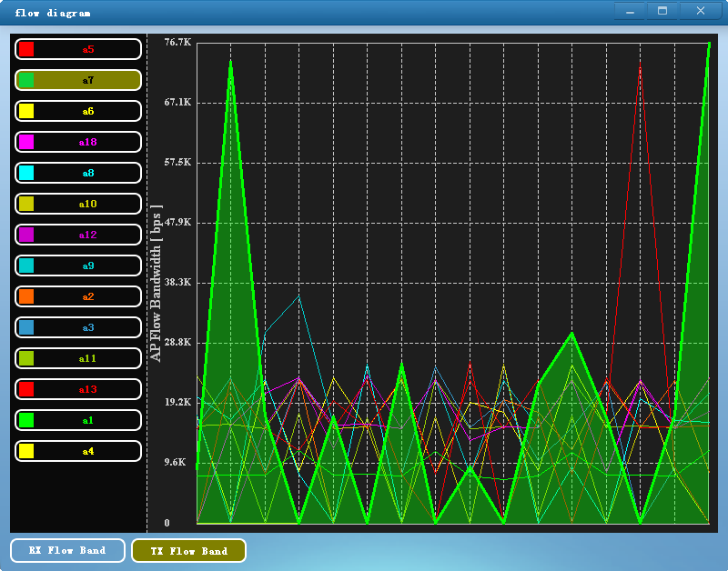Switch to the TX Flow Band tab
Image resolution: width=728 pixels, height=571 pixels.
pos(189,551)
